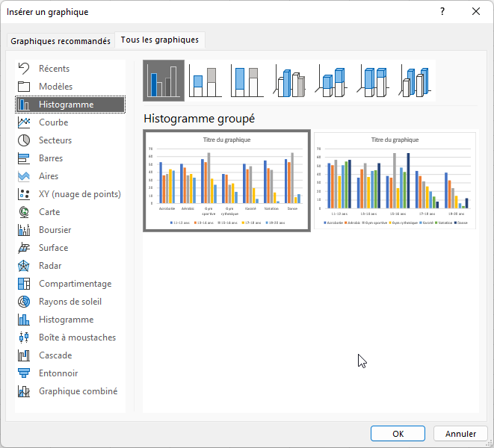
Task: Open the Secteurs pie chart category
Action: [x=55, y=140]
